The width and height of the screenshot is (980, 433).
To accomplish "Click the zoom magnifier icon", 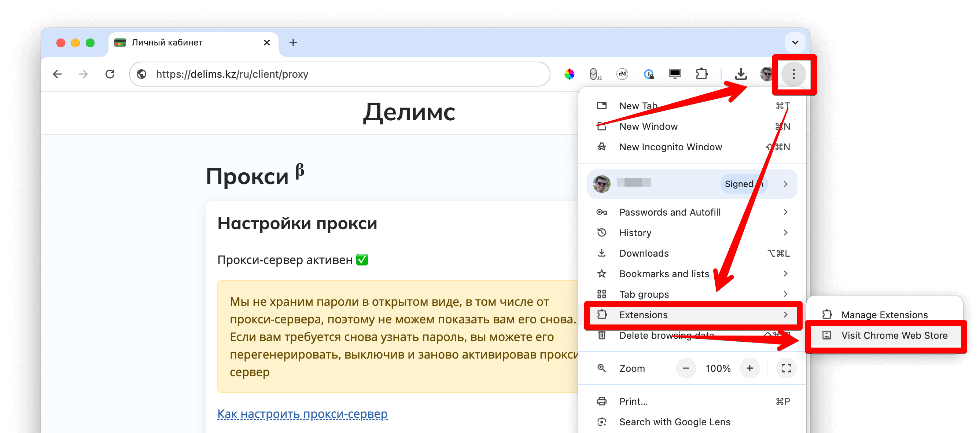I will (x=601, y=368).
